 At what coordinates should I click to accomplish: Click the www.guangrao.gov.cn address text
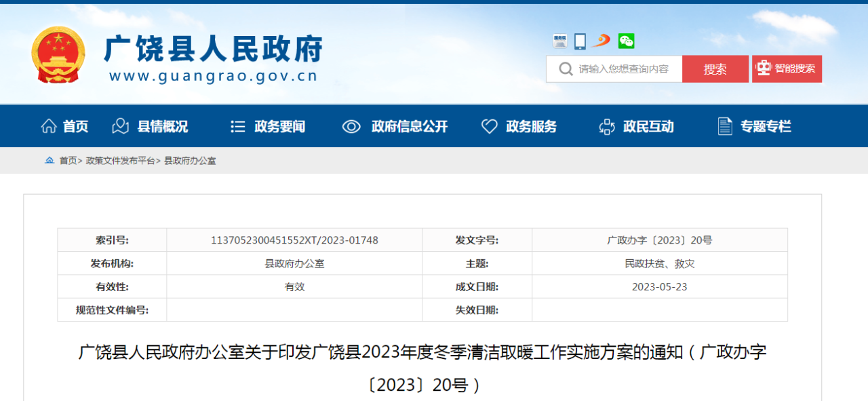[x=214, y=75]
